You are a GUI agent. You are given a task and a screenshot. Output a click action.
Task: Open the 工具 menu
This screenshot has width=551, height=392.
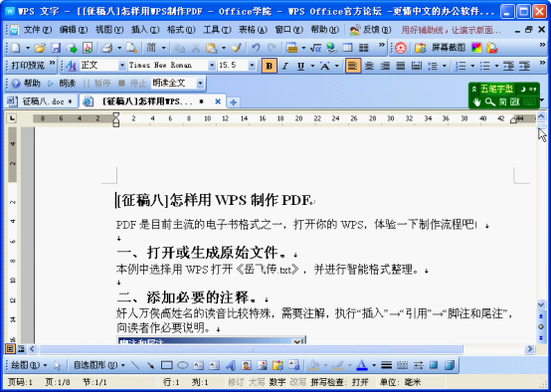coord(217,30)
